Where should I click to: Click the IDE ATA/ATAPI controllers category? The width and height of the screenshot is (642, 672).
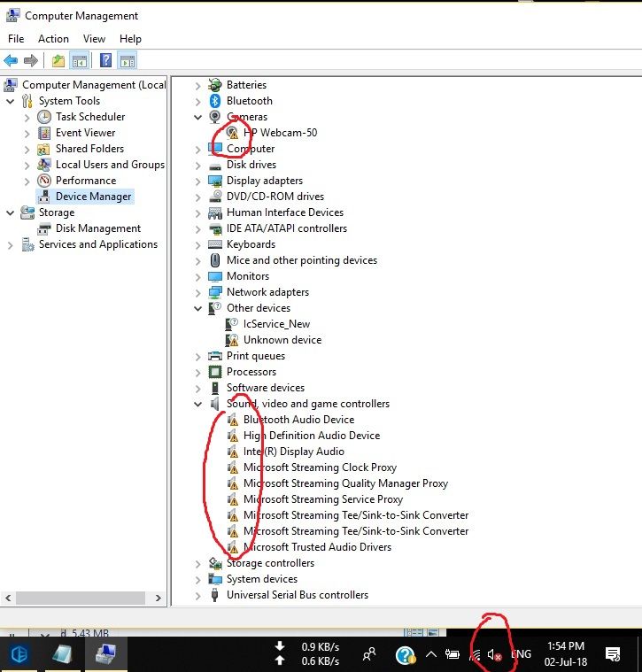[287, 228]
